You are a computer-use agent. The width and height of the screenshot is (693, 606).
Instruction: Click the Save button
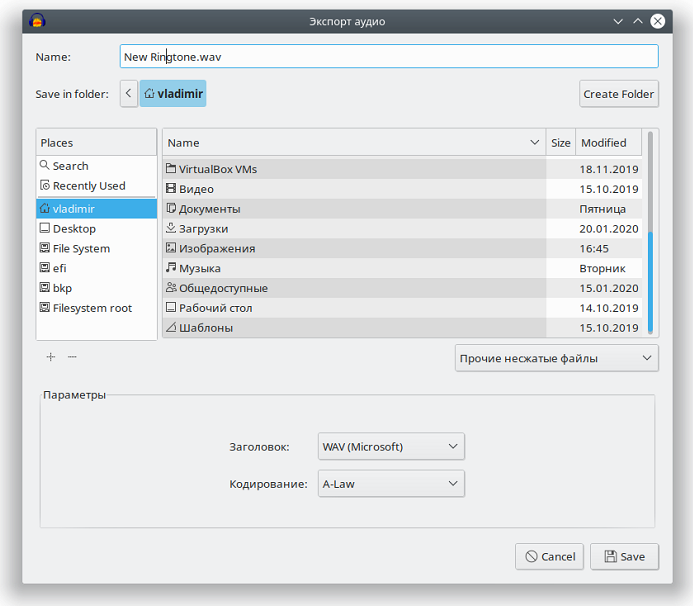coord(624,557)
